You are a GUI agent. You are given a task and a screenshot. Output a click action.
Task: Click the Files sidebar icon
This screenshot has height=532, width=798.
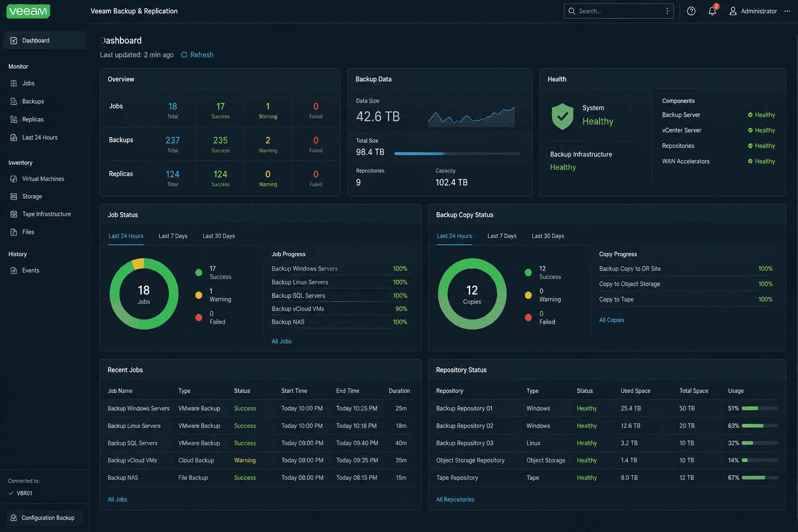tap(14, 232)
